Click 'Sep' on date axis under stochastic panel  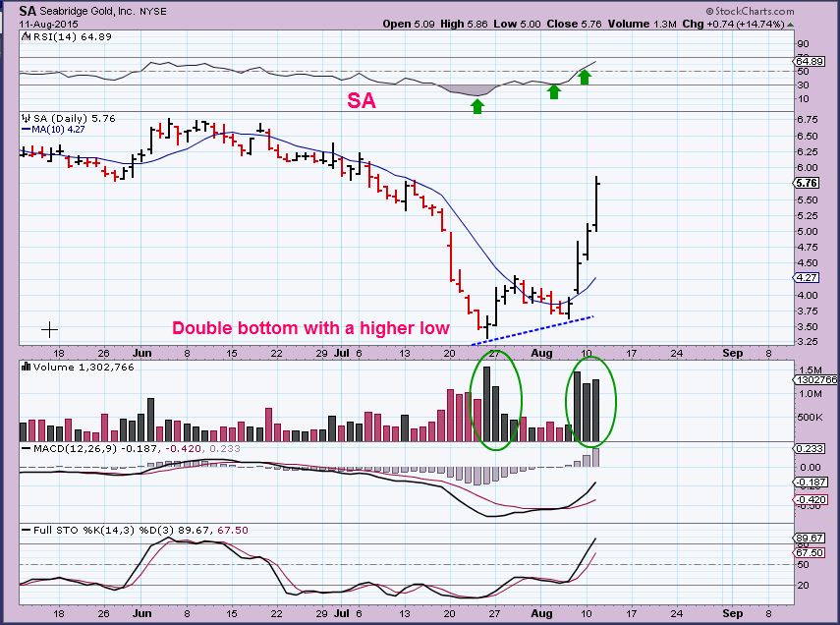[x=732, y=613]
